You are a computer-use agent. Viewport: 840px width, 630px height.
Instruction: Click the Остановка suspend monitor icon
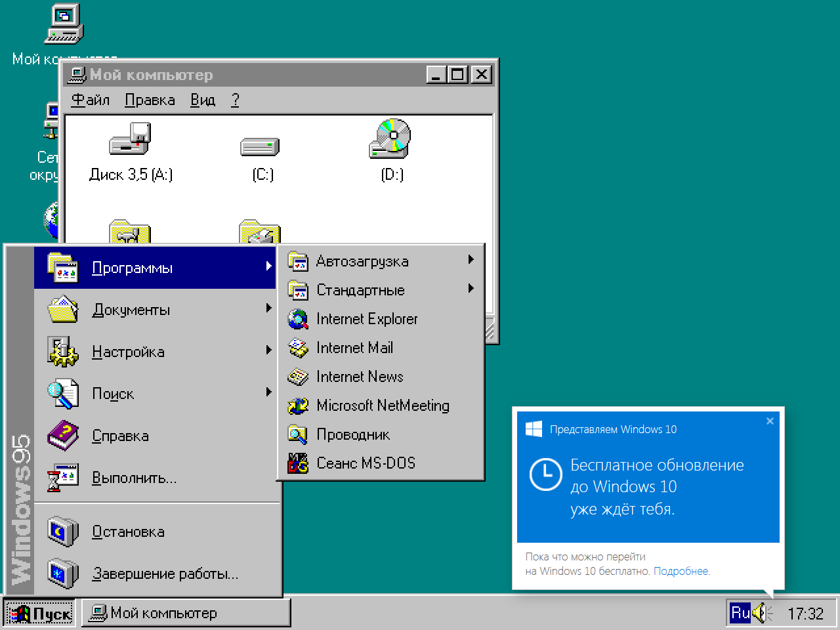pos(63,531)
